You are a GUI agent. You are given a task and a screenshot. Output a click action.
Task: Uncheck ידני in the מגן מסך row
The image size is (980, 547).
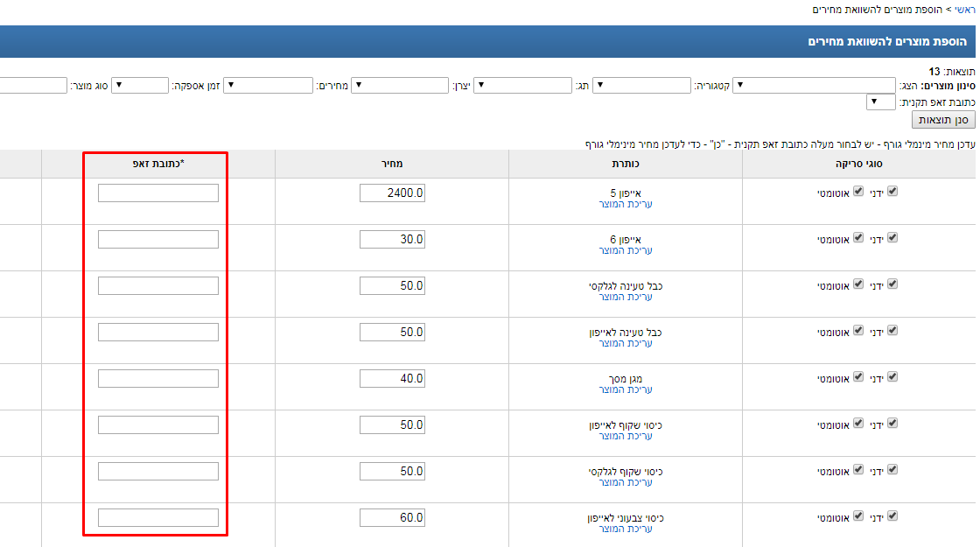point(892,377)
